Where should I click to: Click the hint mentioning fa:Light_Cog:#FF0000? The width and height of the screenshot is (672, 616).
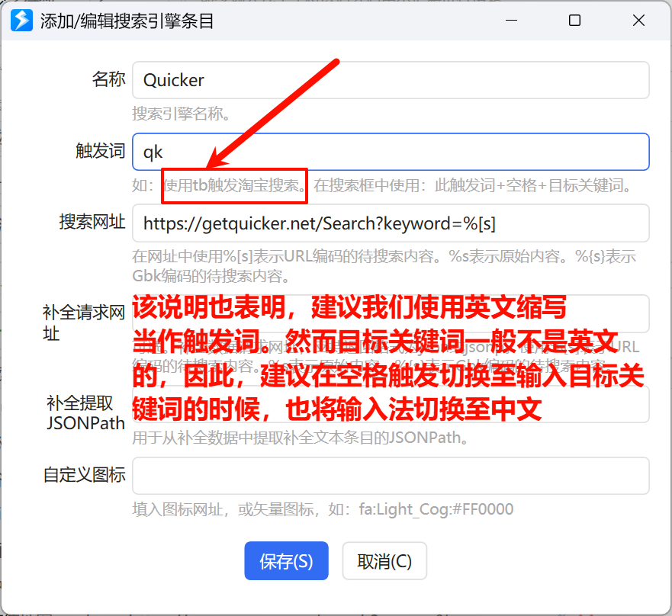point(323,509)
